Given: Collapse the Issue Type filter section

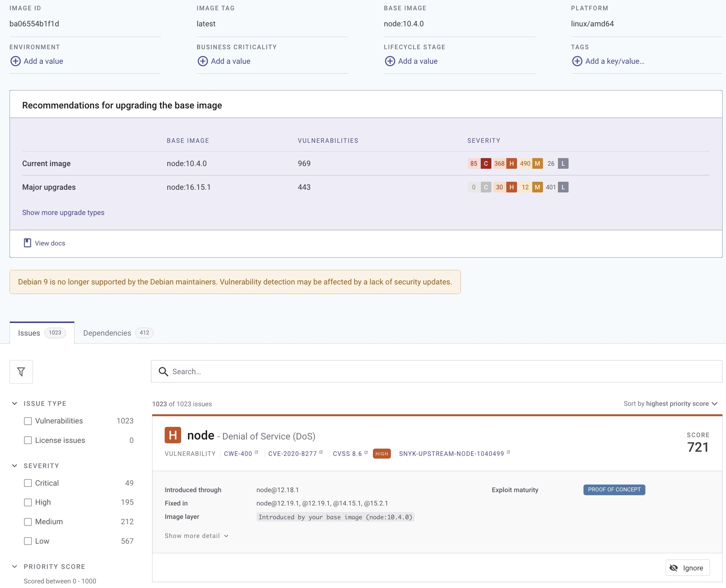Looking at the screenshot, I should pos(15,404).
